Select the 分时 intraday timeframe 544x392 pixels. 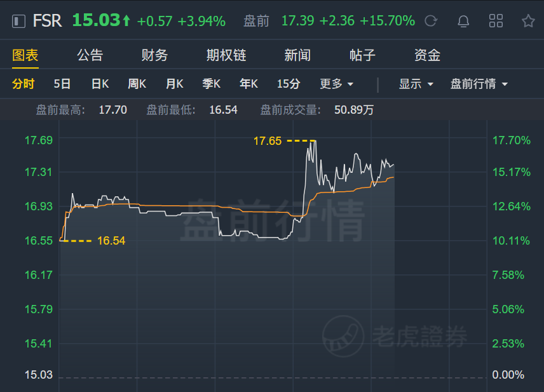point(24,84)
